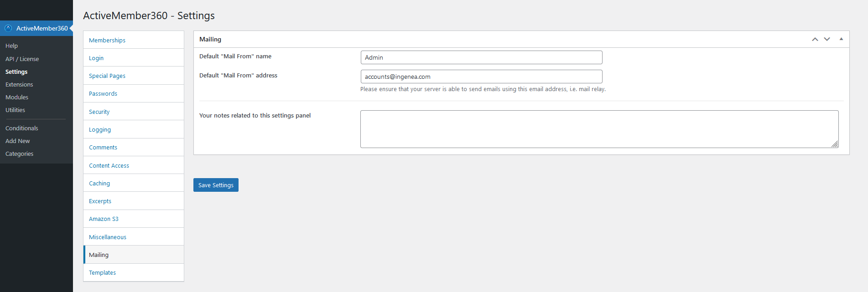The image size is (868, 292).
Task: Click the Mailing panel header title
Action: click(x=210, y=39)
